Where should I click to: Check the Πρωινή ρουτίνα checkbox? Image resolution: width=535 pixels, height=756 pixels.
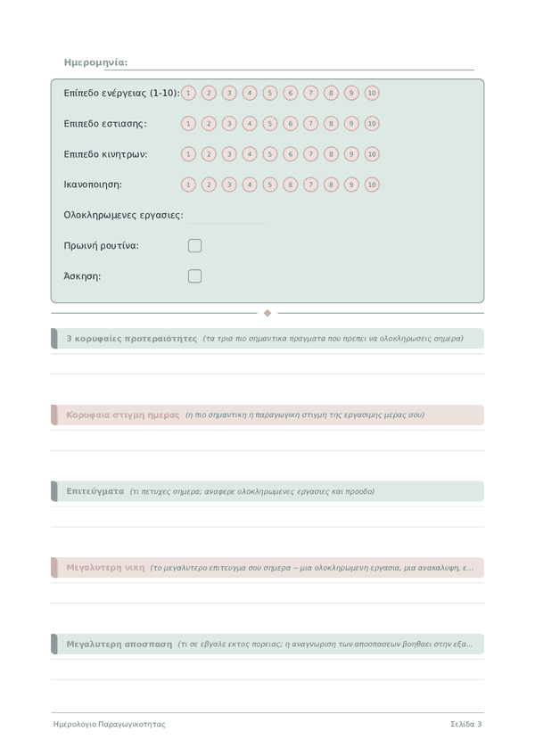pyautogui.click(x=195, y=246)
